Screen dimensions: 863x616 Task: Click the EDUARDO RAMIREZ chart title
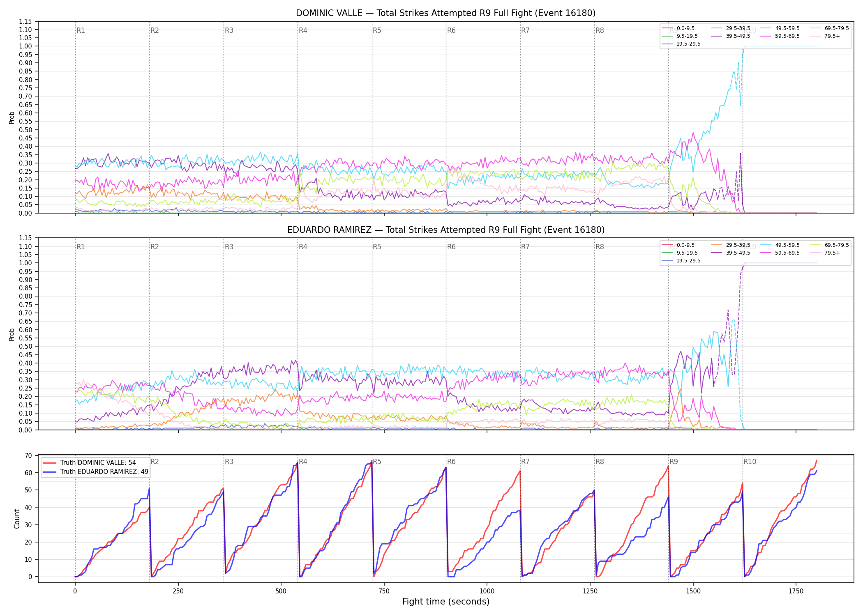445,230
